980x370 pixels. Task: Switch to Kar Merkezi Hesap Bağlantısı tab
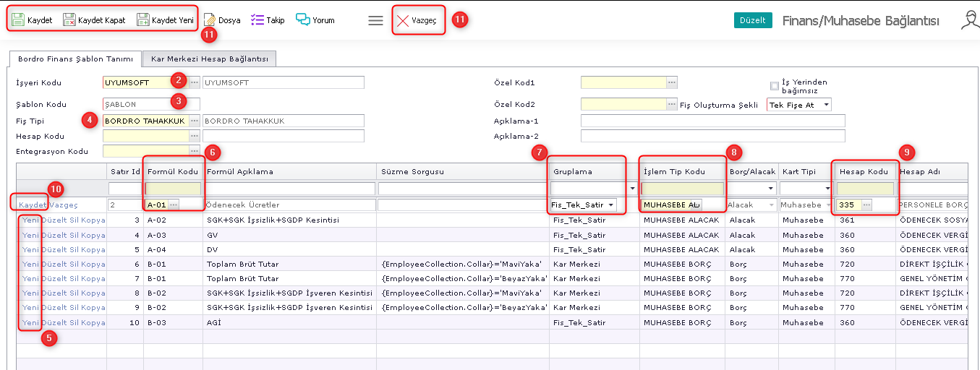coord(209,59)
